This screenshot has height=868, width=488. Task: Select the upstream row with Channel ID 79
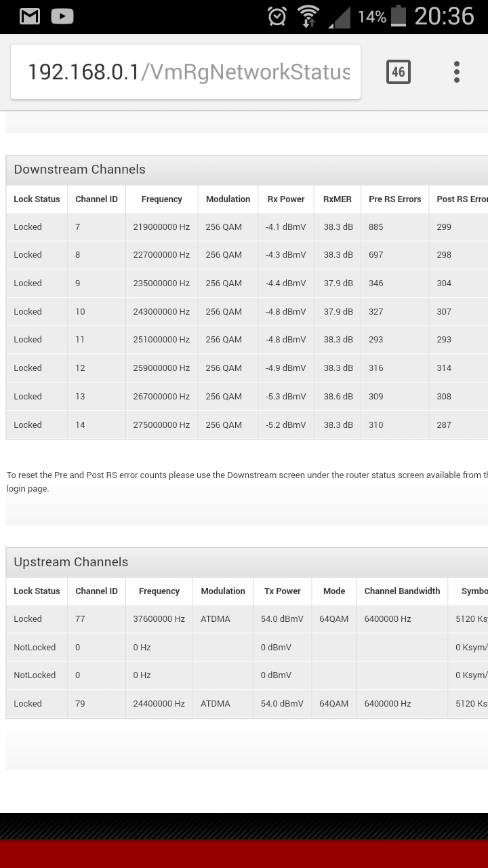[247, 704]
